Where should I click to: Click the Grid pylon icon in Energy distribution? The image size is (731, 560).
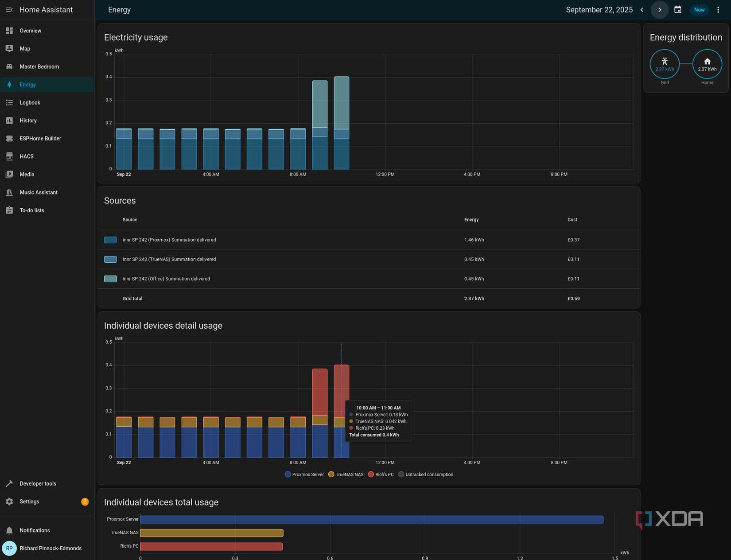664,62
